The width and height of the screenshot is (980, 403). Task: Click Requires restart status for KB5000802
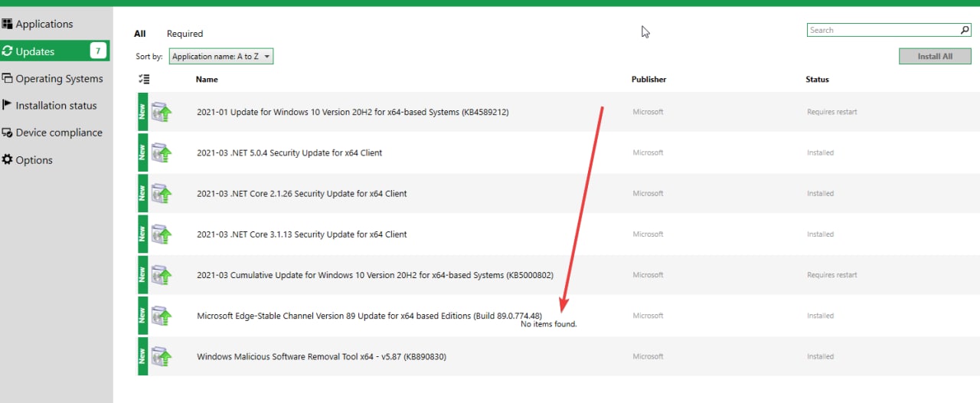click(x=832, y=274)
